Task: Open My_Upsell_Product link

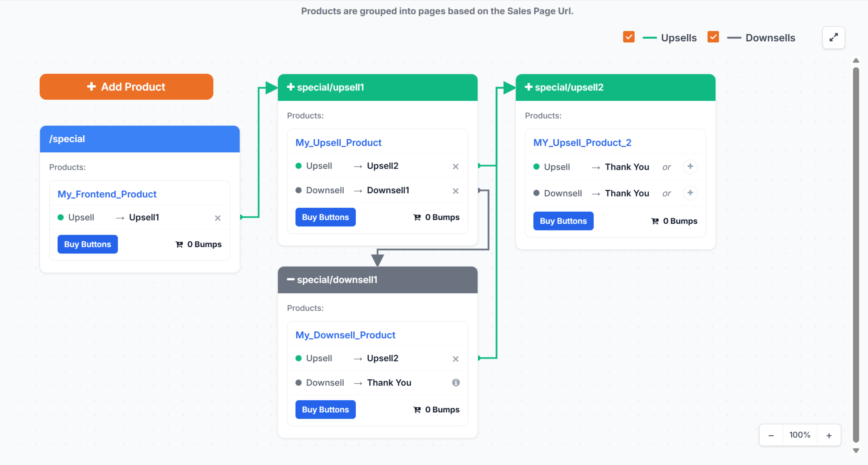Action: coord(338,142)
